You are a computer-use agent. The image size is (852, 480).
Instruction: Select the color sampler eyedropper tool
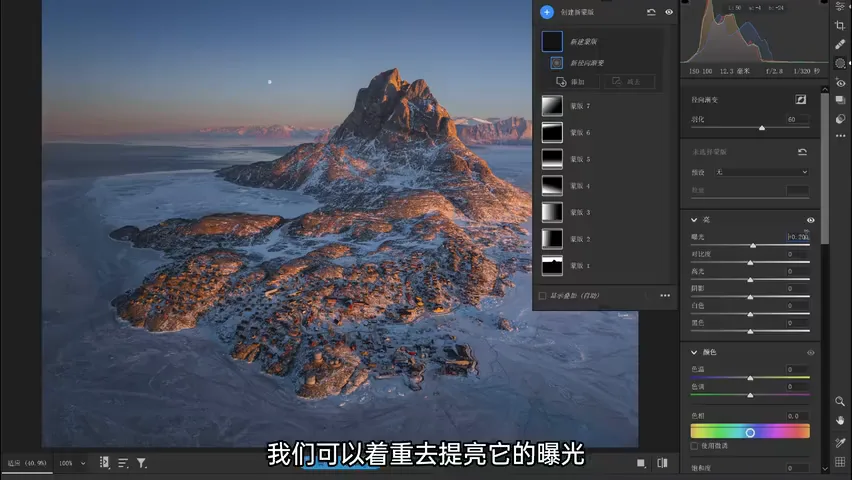point(840,443)
